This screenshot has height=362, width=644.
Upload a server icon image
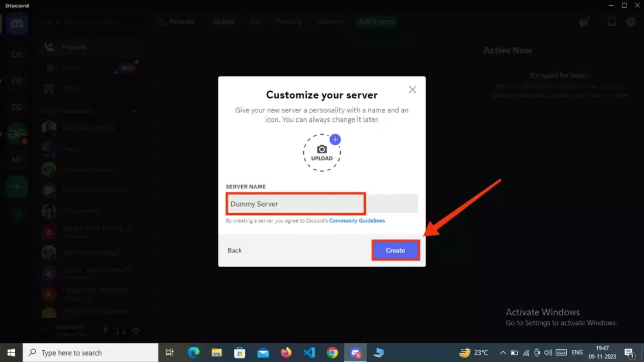coord(321,152)
